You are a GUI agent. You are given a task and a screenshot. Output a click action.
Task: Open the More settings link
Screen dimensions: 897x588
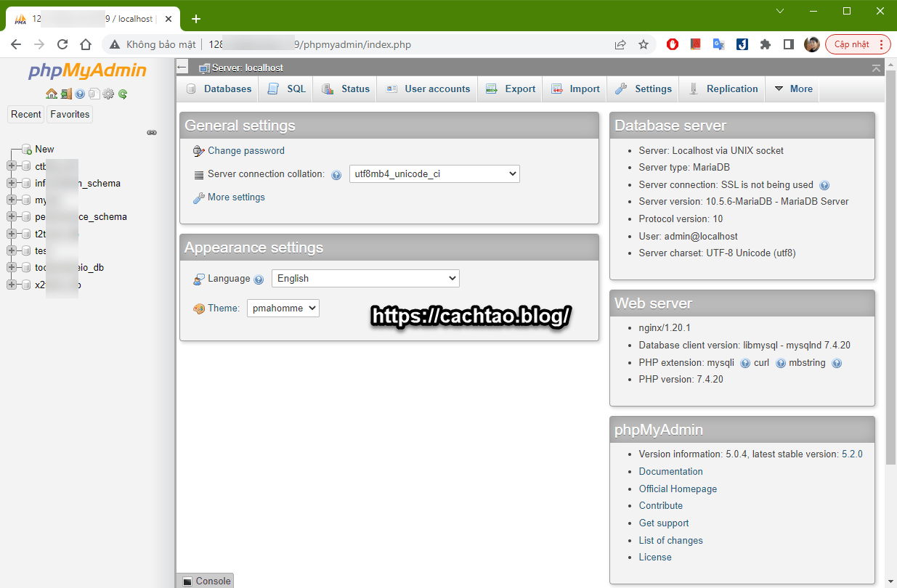point(236,197)
